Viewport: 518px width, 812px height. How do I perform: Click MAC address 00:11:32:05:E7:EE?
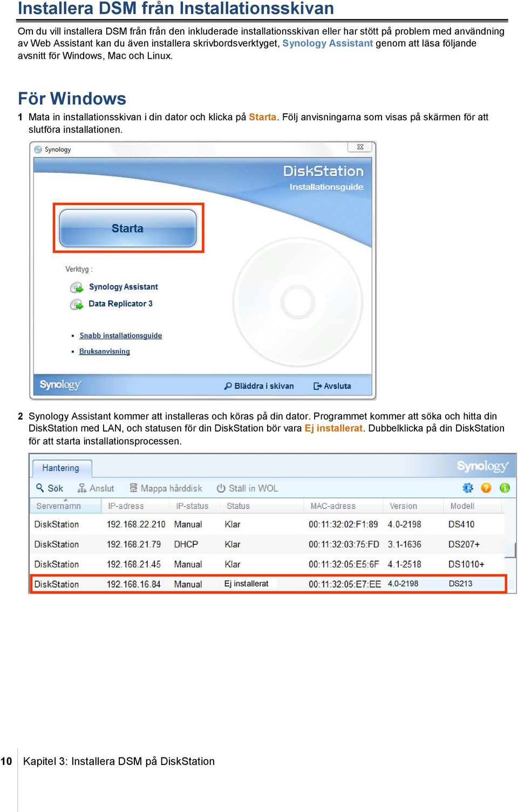(345, 584)
